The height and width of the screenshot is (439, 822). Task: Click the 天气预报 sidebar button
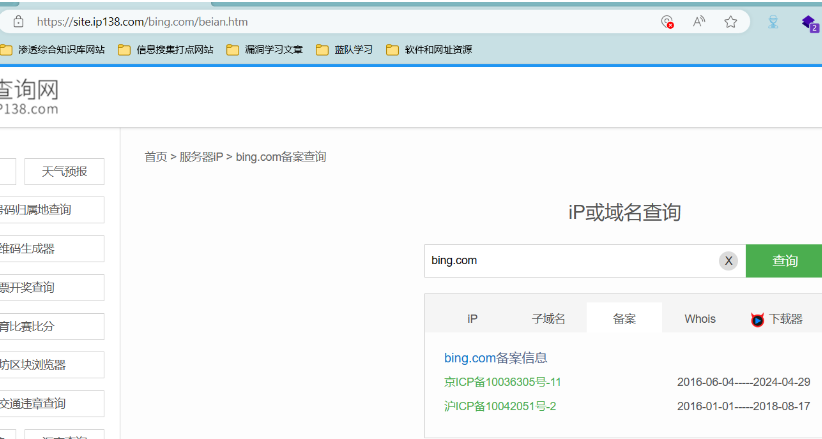tap(64, 172)
